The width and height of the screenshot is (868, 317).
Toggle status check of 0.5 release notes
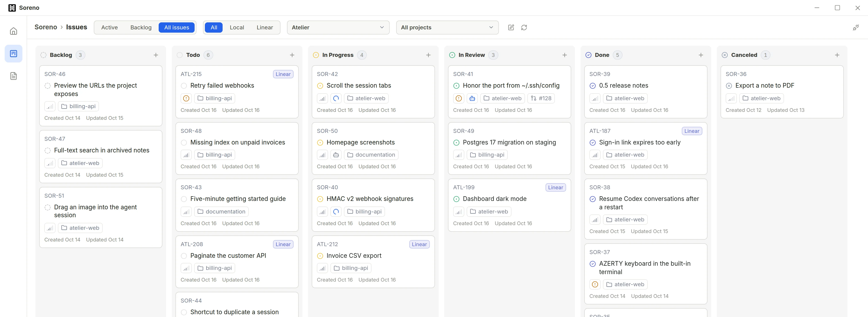pyautogui.click(x=593, y=86)
